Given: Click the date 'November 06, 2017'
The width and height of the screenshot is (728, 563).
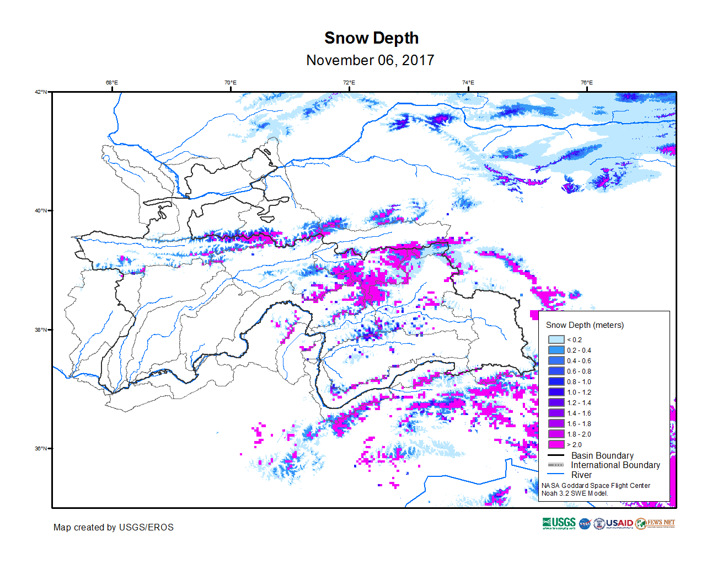Looking at the screenshot, I should click(370, 60).
